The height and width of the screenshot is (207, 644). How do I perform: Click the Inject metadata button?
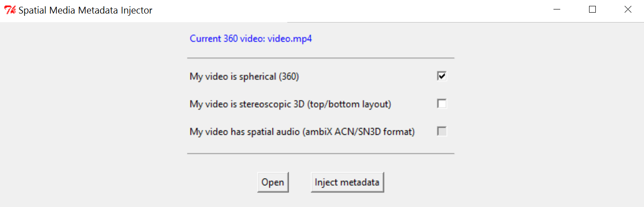point(347,183)
